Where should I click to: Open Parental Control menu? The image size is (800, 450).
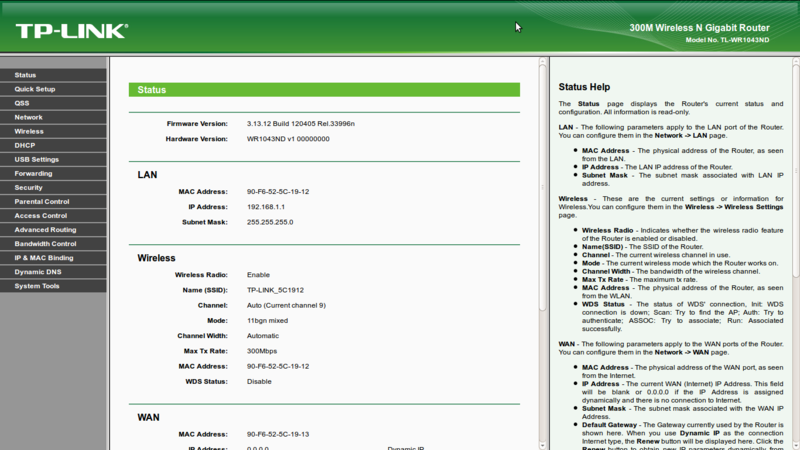tap(53, 202)
